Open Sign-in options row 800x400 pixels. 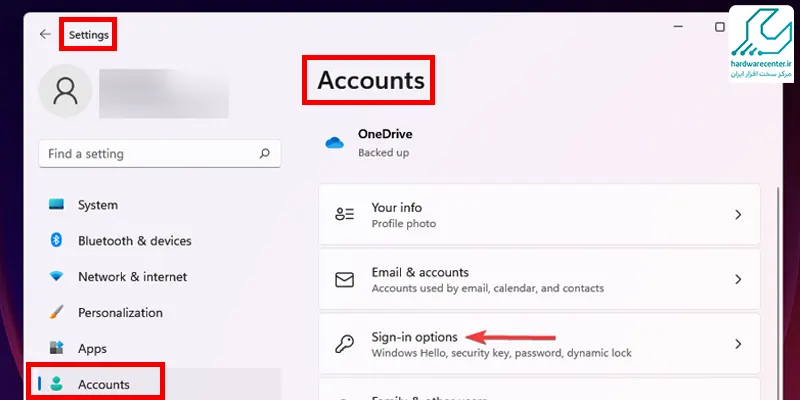[539, 344]
